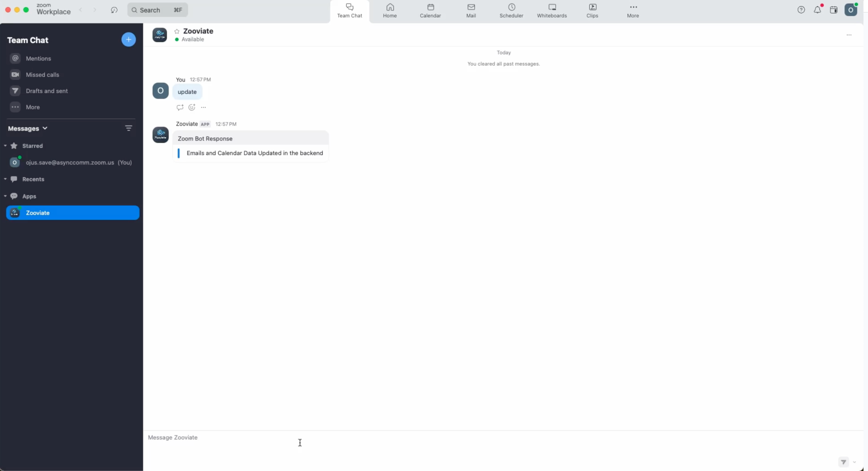Toggle the headset audio device selector

pyautogui.click(x=114, y=9)
